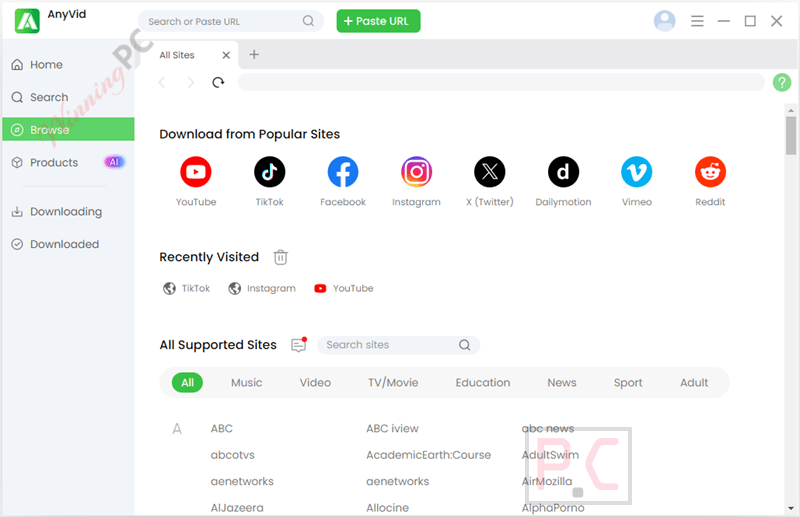Open abc news site link
Viewport: 800px width, 517px height.
click(x=548, y=429)
